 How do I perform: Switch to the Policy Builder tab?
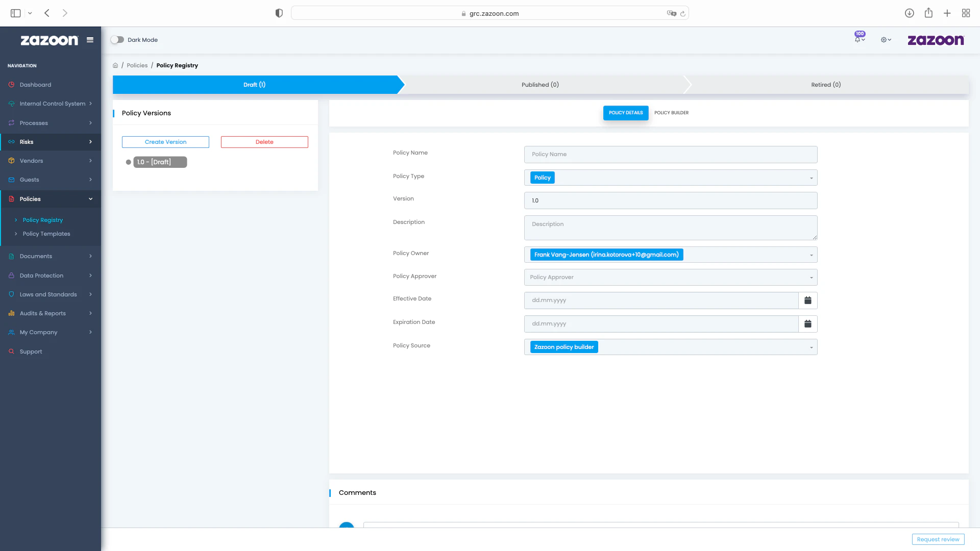[671, 113]
